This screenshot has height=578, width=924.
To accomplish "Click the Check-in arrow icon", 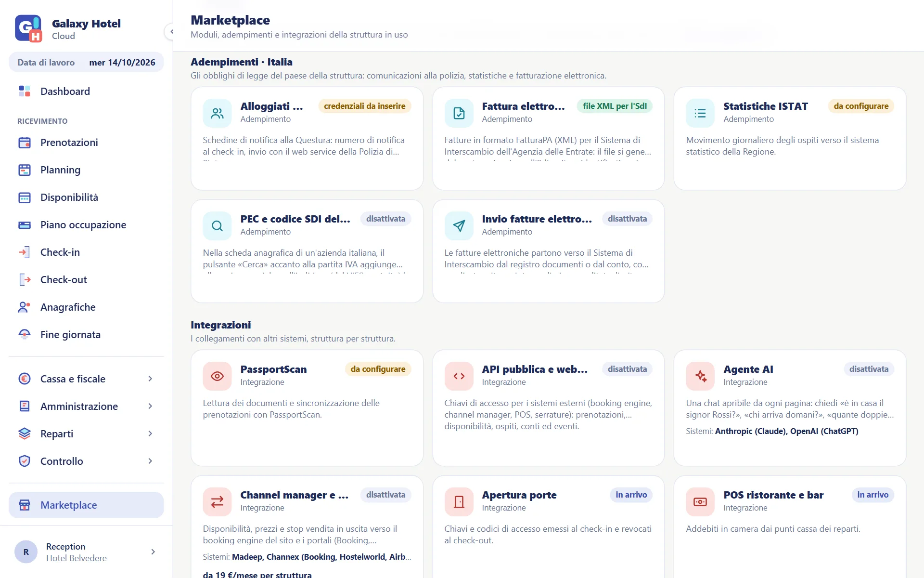I will point(25,252).
